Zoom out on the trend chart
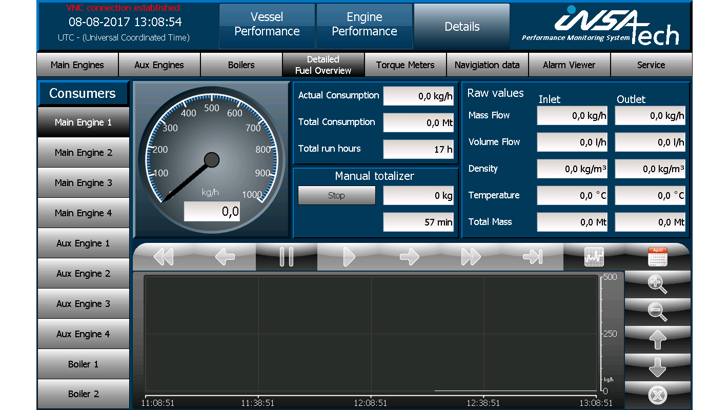Image resolution: width=728 pixels, height=410 pixels. pyautogui.click(x=657, y=312)
